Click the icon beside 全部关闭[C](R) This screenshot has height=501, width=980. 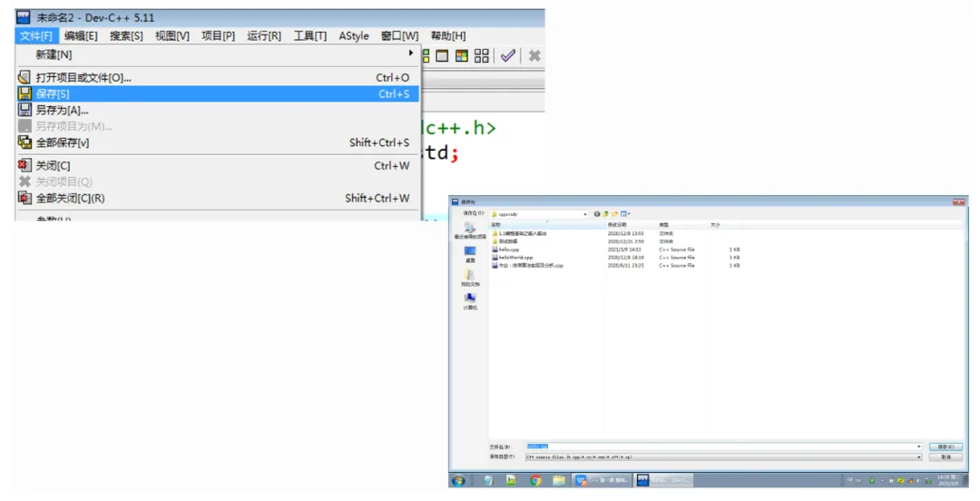(x=24, y=198)
